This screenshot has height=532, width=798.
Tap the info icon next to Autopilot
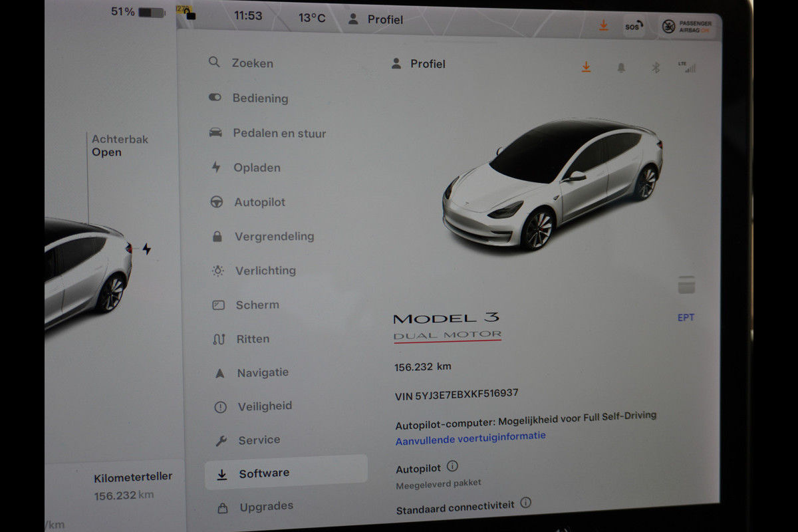[x=452, y=466]
